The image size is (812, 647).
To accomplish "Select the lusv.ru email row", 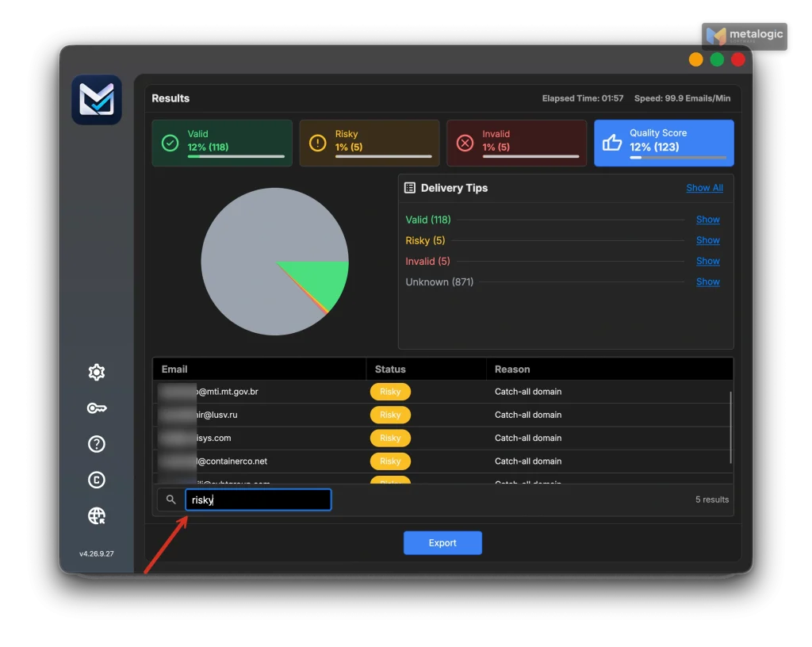I will click(x=442, y=415).
